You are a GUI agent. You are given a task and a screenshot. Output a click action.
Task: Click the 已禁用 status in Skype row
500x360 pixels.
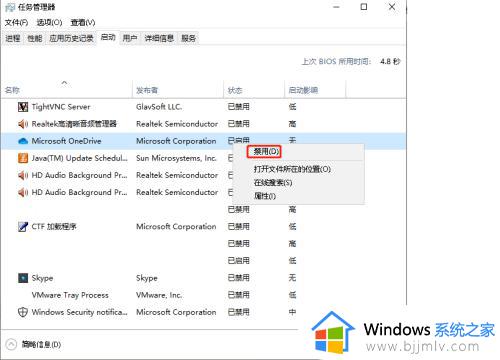(x=238, y=278)
